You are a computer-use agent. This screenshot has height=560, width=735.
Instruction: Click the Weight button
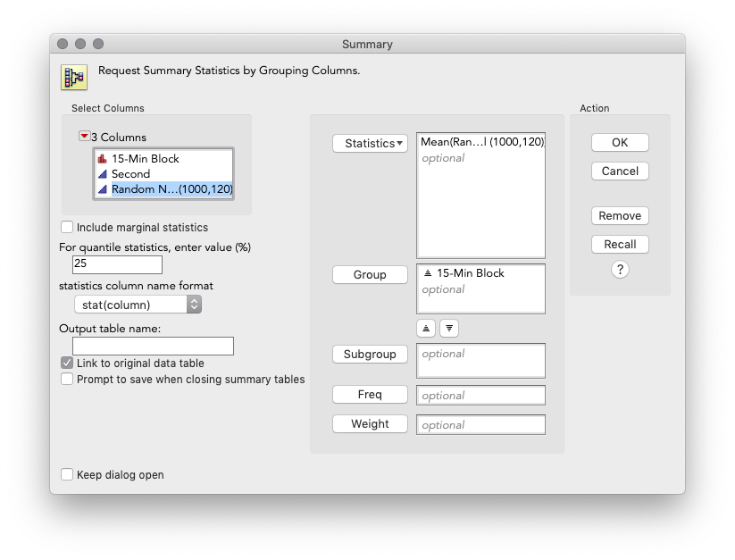(370, 424)
